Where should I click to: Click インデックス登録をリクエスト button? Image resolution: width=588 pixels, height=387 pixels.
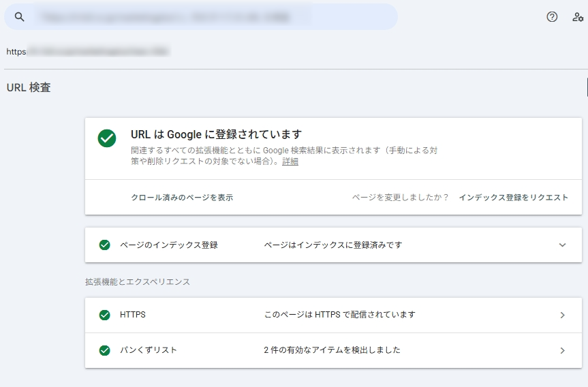click(513, 198)
